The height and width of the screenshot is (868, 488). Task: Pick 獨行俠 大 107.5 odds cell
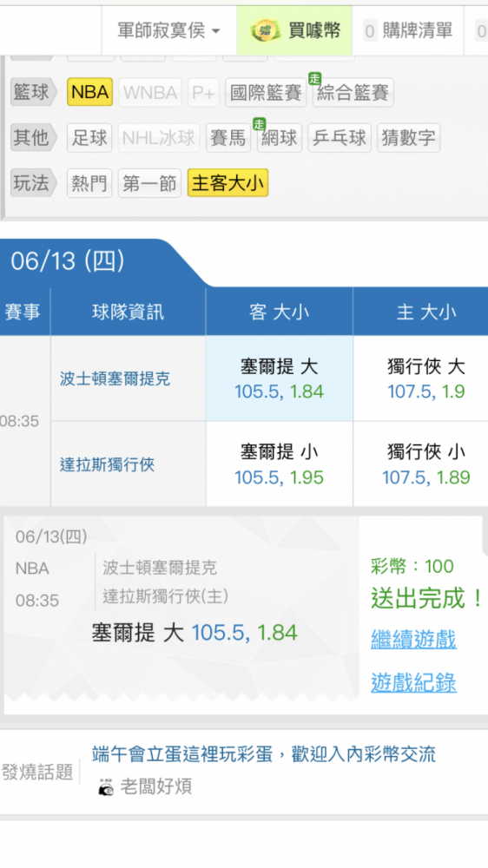click(425, 378)
